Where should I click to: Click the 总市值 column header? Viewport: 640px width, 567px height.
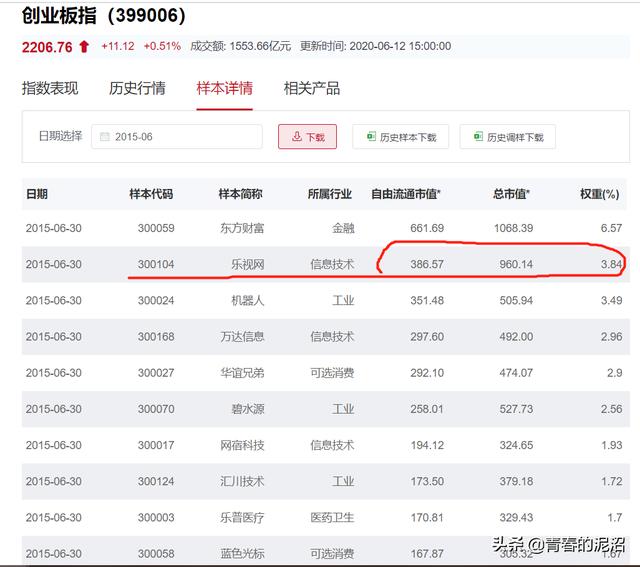coord(511,194)
